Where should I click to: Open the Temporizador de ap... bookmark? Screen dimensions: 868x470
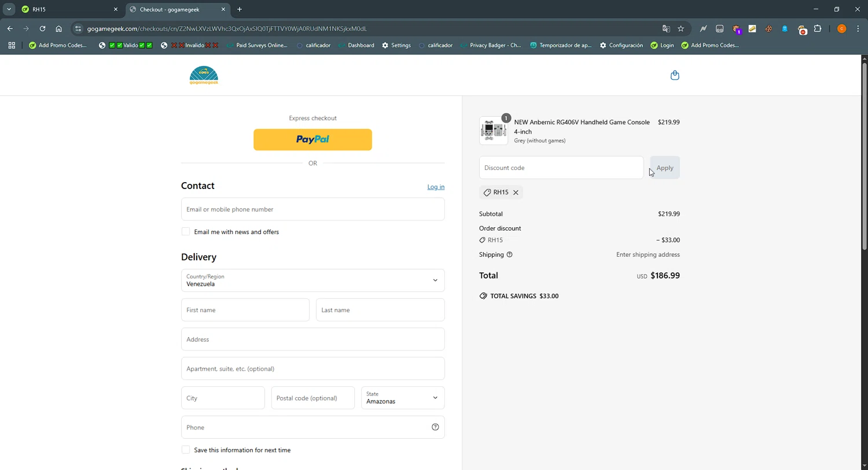(561, 45)
